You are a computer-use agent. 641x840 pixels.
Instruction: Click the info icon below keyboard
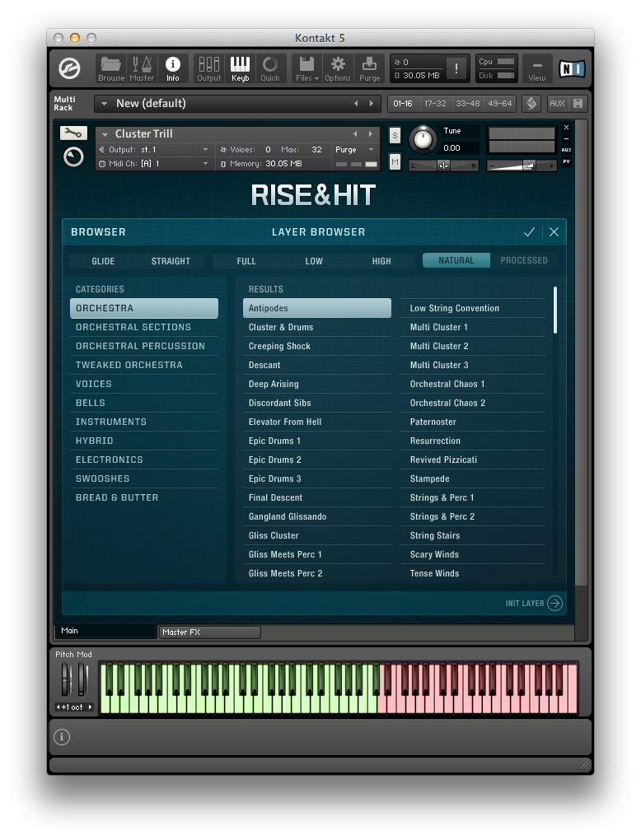(x=62, y=737)
